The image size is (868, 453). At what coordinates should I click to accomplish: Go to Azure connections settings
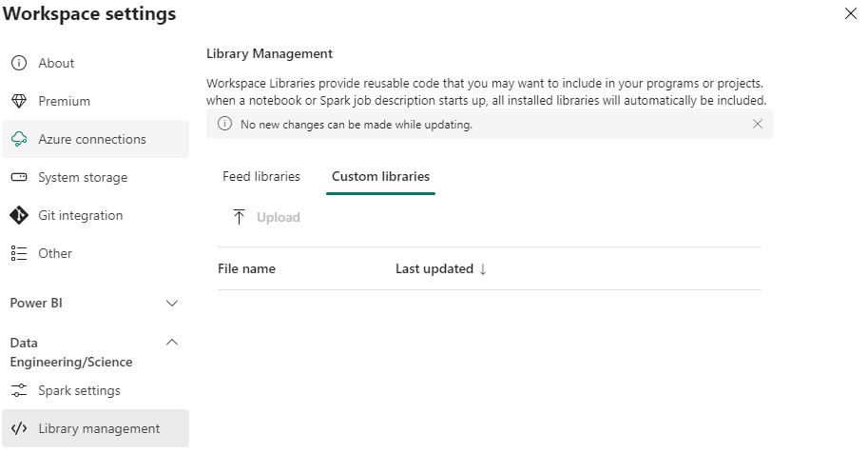[95, 139]
